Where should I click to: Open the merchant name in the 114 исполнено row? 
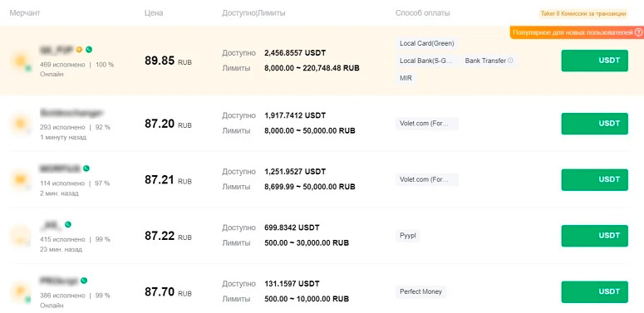60,169
